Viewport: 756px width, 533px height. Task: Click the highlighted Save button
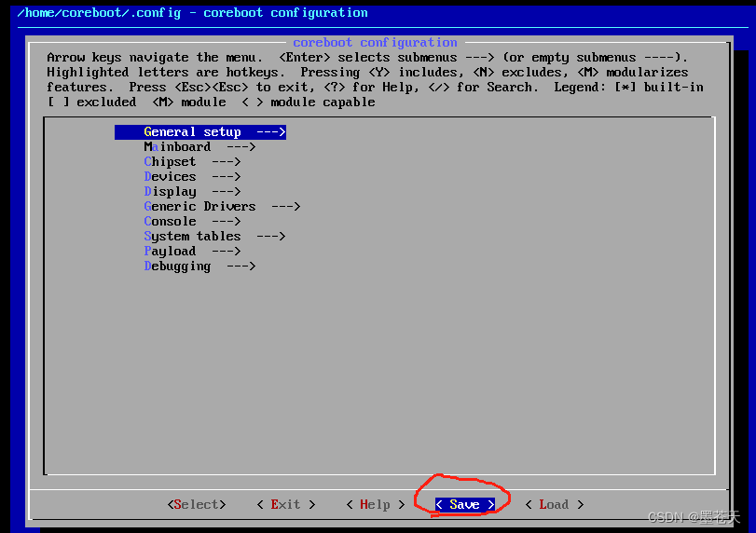[x=465, y=504]
